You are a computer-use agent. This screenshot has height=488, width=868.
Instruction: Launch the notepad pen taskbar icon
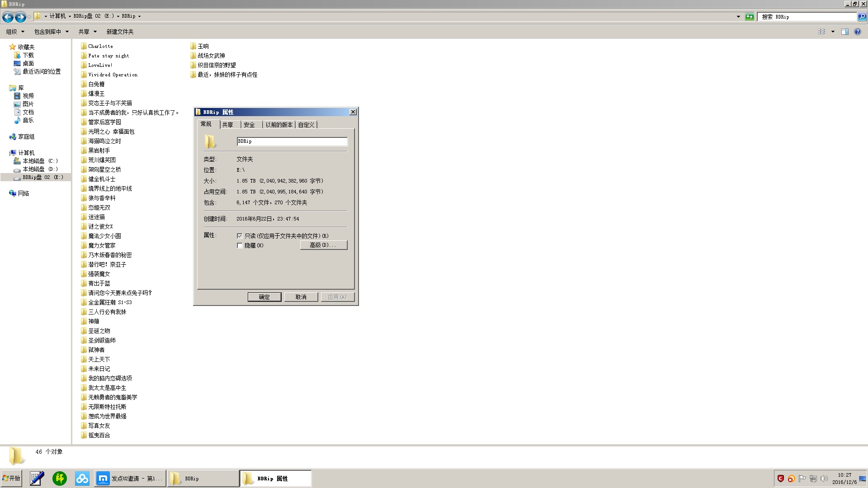pos(37,479)
